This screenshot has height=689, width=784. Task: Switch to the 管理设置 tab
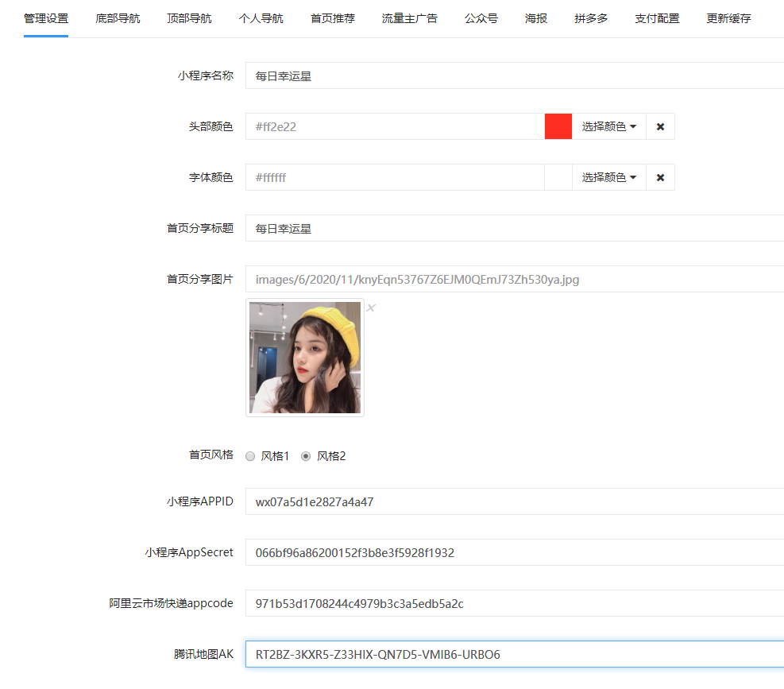point(46,18)
